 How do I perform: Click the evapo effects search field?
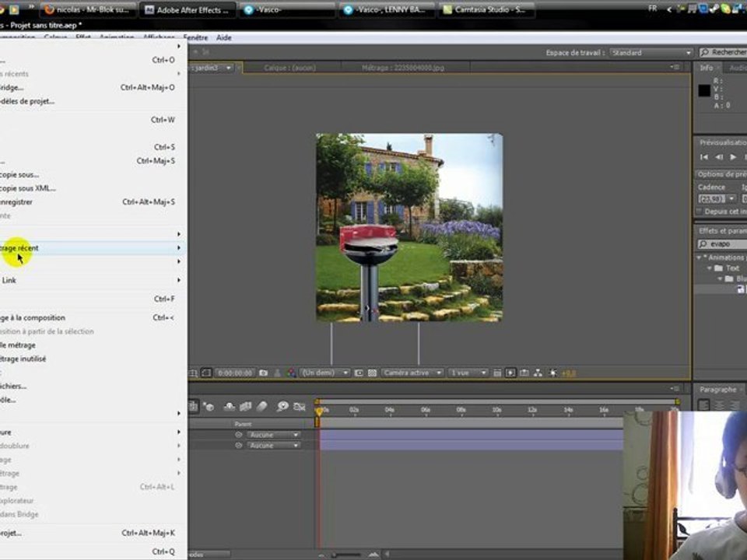click(722, 244)
